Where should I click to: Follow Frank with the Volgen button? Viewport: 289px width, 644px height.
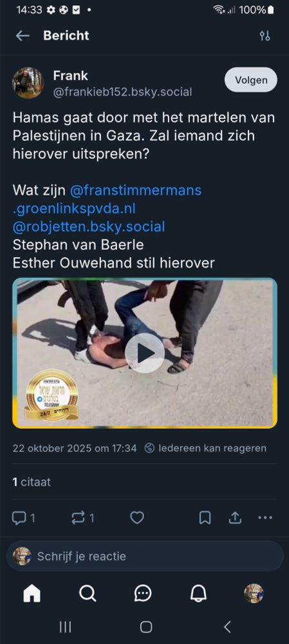(x=251, y=80)
